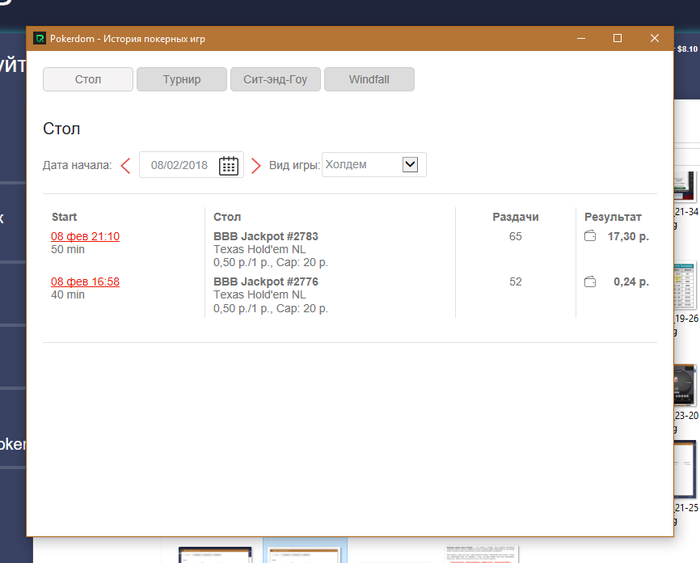The image size is (700, 563).
Task: Open the calendar date picker icon
Action: [x=229, y=166]
